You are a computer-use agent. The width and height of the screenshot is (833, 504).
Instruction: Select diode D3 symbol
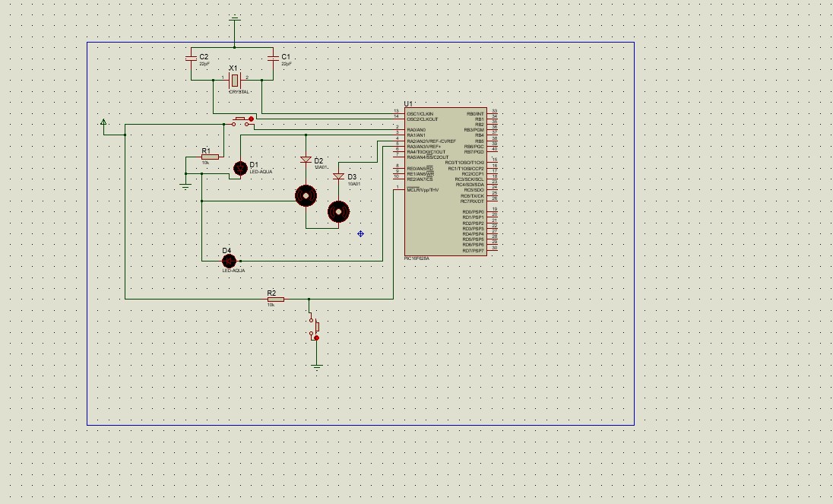[x=338, y=176]
